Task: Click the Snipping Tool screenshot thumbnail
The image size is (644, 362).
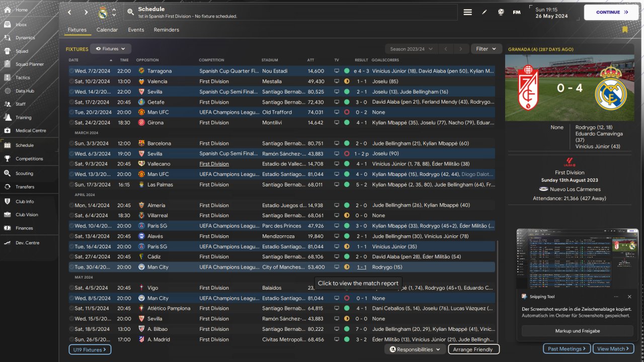Action: click(x=577, y=258)
